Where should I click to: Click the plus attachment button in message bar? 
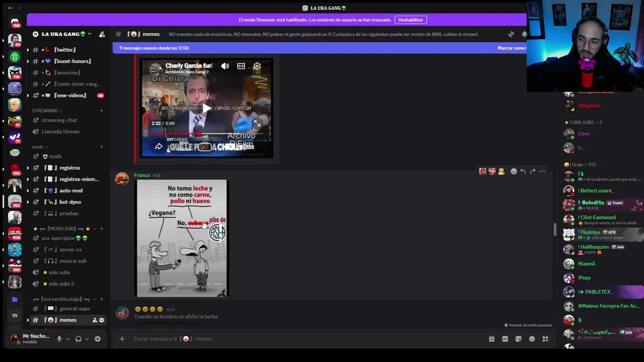coord(122,339)
